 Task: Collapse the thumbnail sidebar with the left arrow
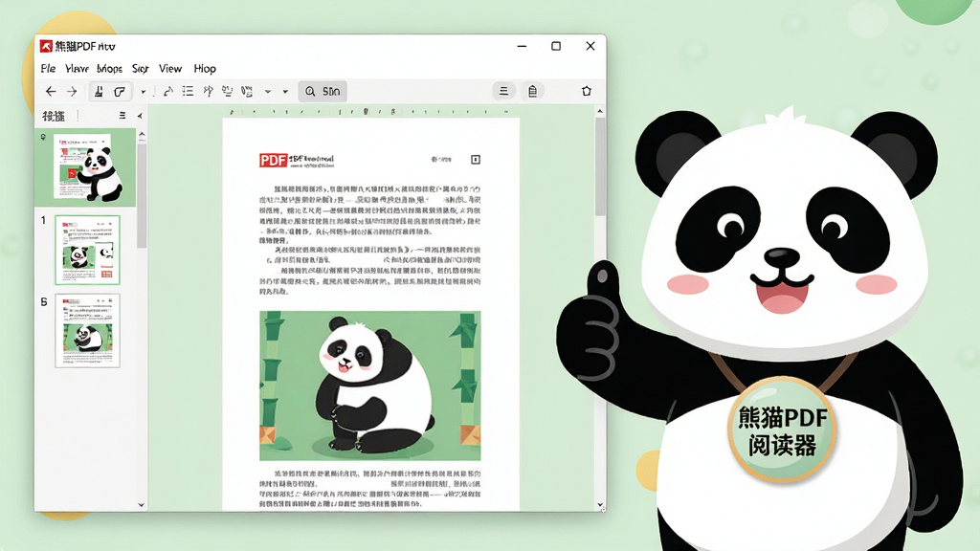[140, 116]
